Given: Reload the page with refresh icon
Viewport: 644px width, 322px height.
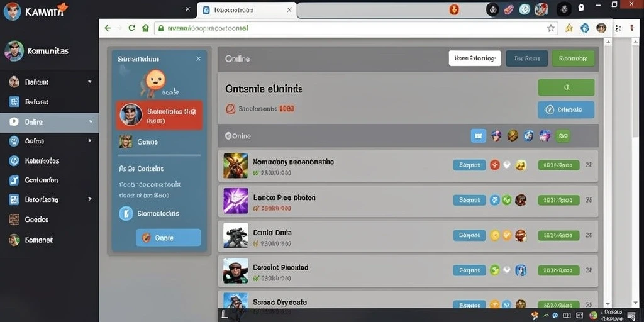Looking at the screenshot, I should 132,28.
